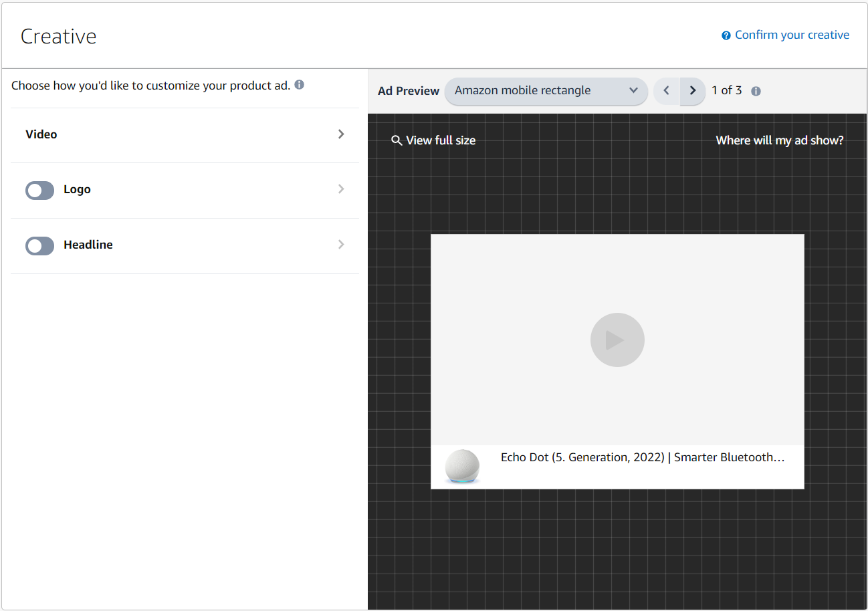
Task: Go to the next ad preview
Action: 693,91
